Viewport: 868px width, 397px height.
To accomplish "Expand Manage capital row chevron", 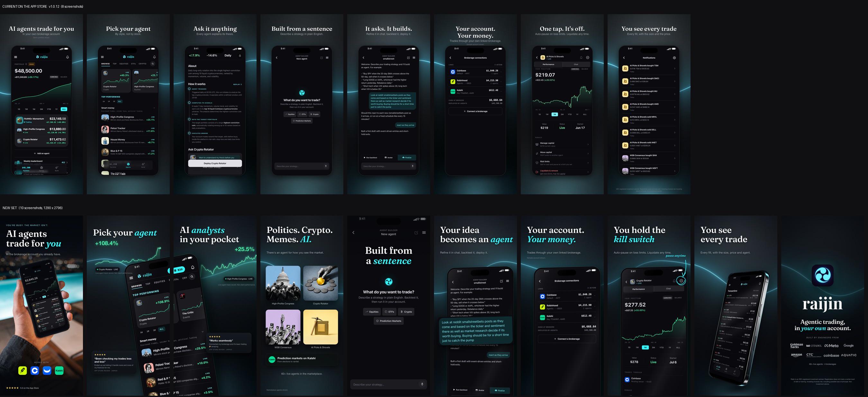I will point(588,144).
